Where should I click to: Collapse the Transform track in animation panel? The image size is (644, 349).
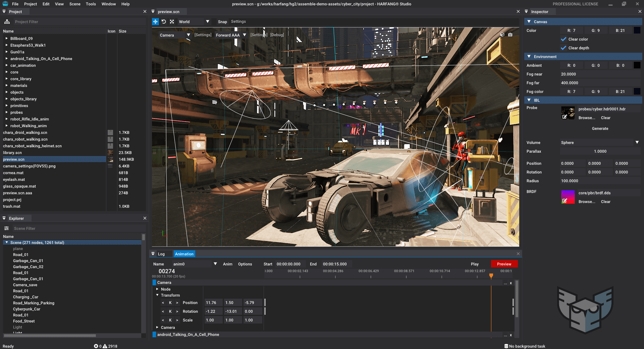157,295
